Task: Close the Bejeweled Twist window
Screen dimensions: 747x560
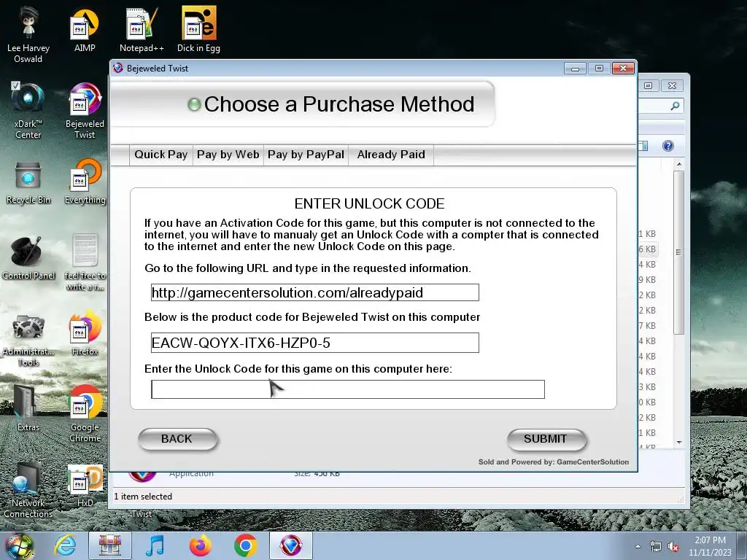Action: [623, 69]
